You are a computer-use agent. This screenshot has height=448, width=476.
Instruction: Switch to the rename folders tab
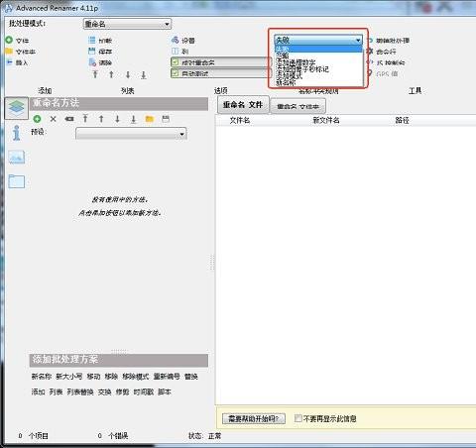297,106
